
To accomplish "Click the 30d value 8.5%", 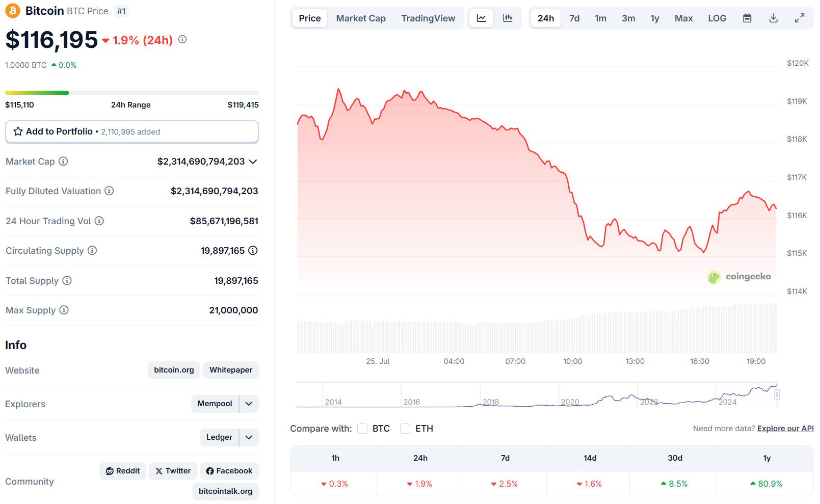I will tap(674, 484).
